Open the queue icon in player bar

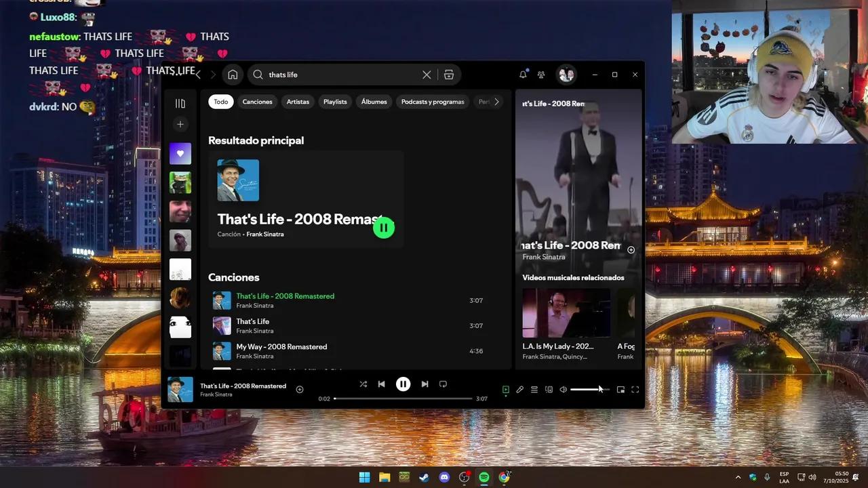tap(534, 390)
